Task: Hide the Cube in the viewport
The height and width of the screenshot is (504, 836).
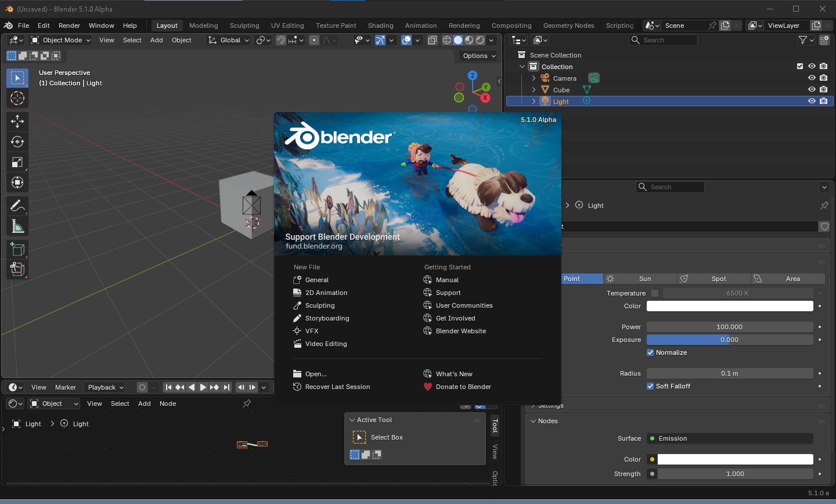Action: tap(812, 89)
